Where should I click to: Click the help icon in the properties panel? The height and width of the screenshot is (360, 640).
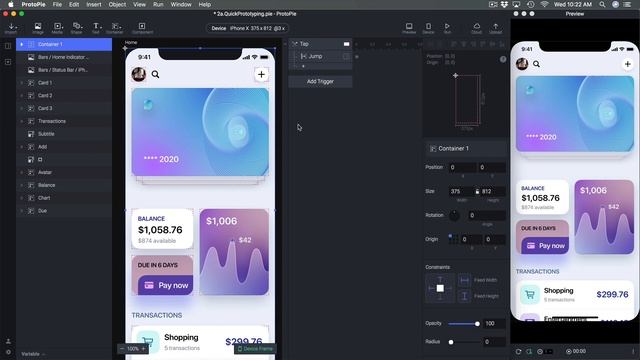click(x=503, y=59)
